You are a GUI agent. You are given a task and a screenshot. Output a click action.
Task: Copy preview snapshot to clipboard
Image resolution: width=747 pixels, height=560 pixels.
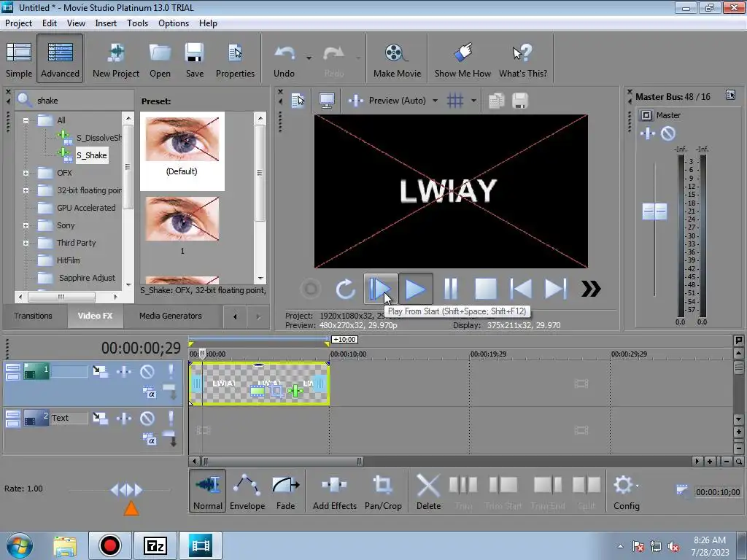point(496,101)
